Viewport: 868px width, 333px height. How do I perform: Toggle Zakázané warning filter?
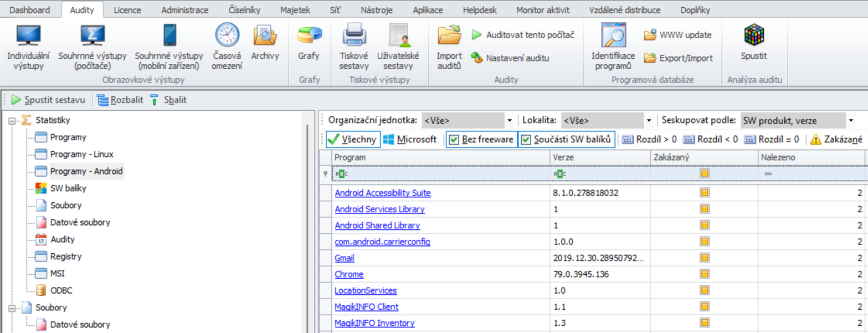tap(836, 140)
